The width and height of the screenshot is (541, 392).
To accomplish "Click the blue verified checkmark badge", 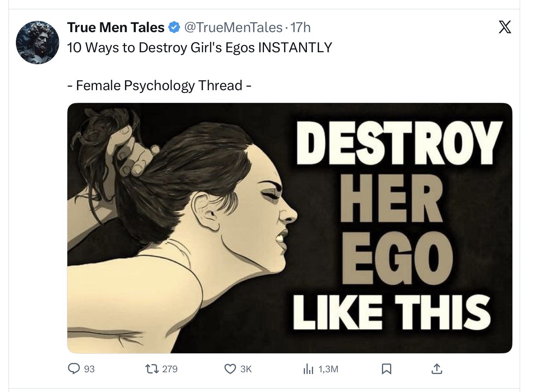I will [175, 27].
